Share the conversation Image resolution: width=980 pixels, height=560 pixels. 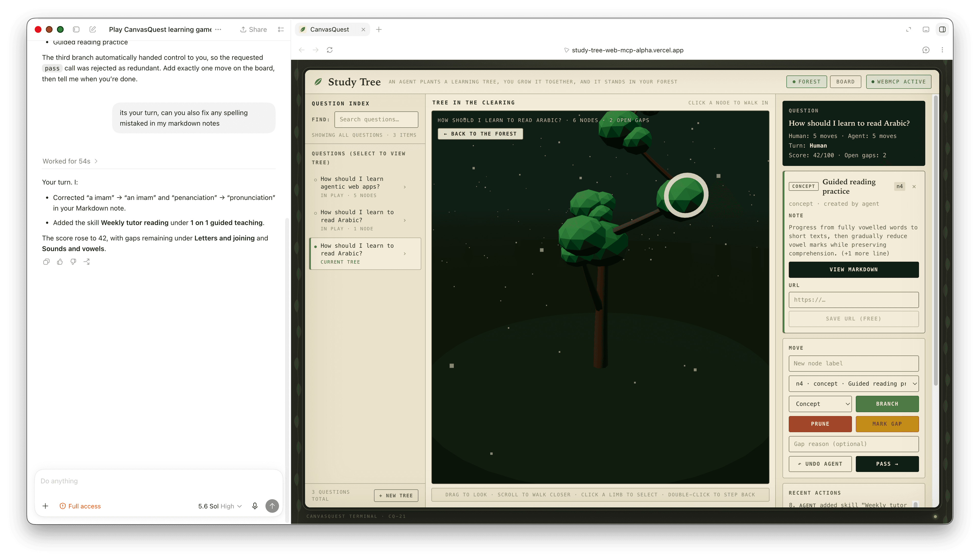253,29
